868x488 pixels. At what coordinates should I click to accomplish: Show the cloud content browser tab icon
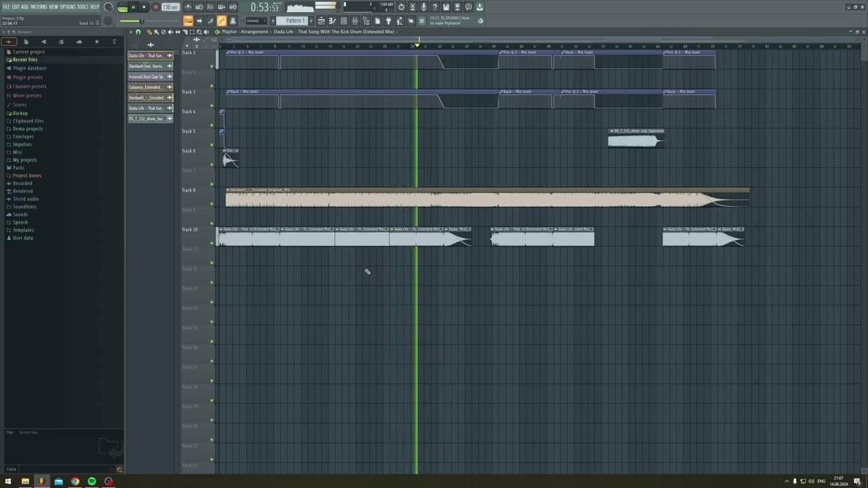point(79,41)
